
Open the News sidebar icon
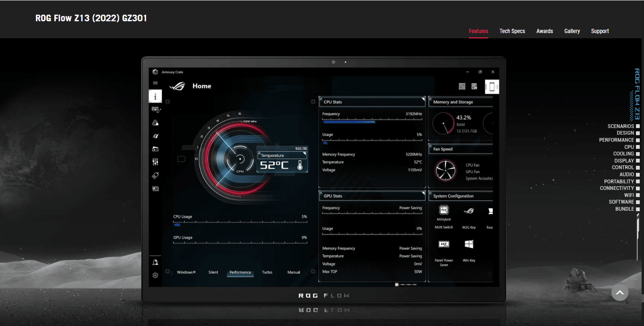tap(155, 189)
